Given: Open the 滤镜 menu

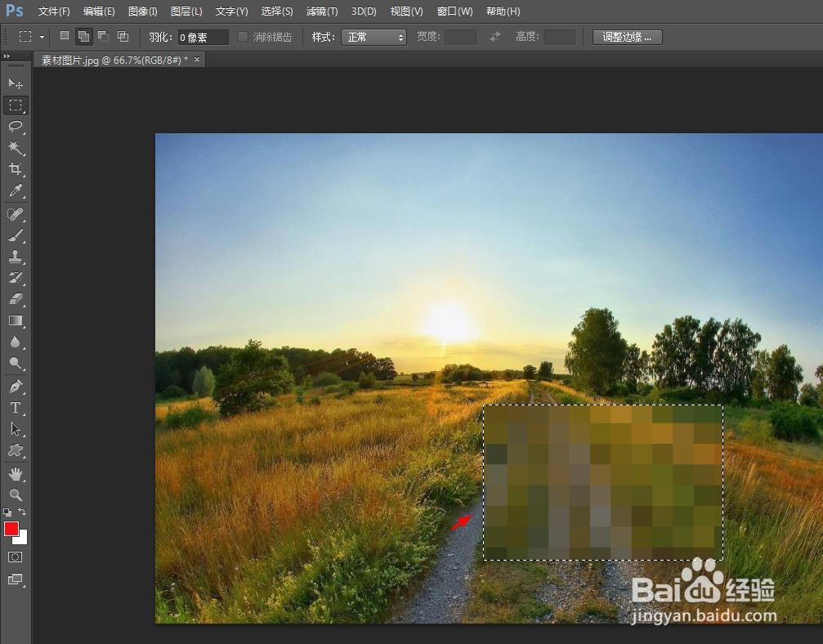Looking at the screenshot, I should [x=321, y=11].
